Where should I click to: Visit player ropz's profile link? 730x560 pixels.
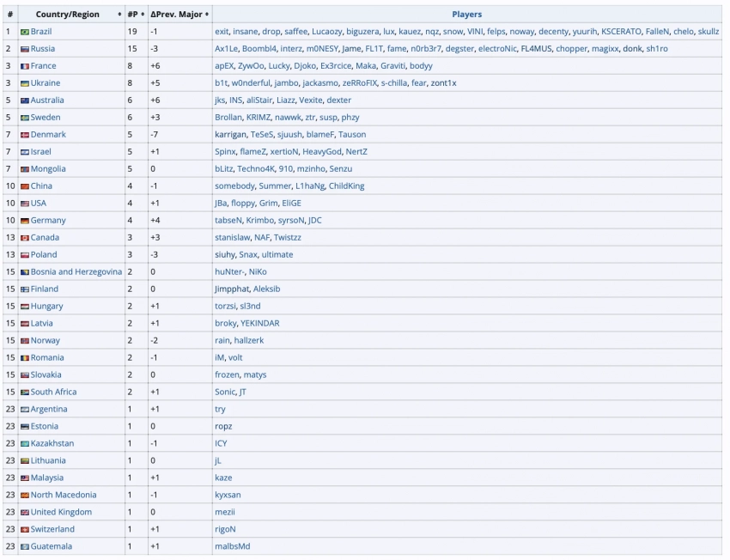click(x=223, y=427)
